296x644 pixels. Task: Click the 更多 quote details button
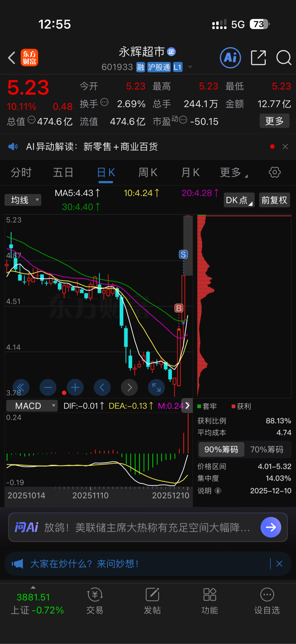click(x=274, y=121)
